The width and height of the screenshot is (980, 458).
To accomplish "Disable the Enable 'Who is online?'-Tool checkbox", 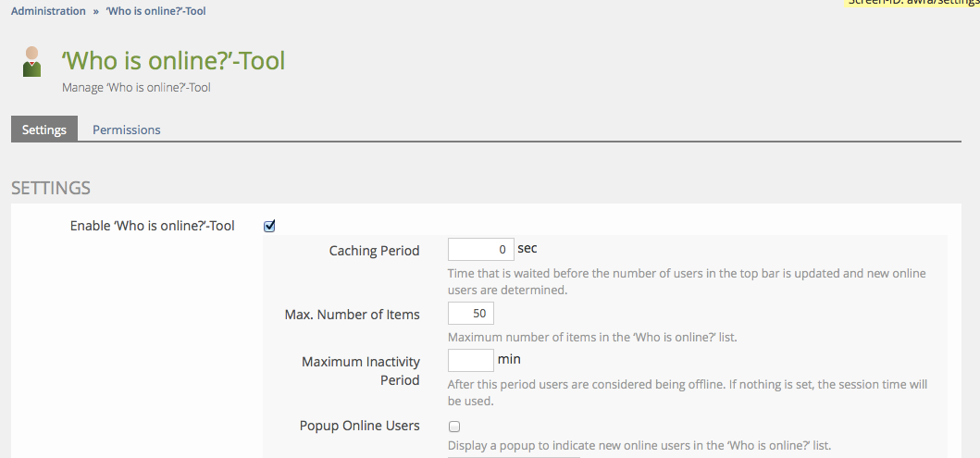I will (269, 226).
